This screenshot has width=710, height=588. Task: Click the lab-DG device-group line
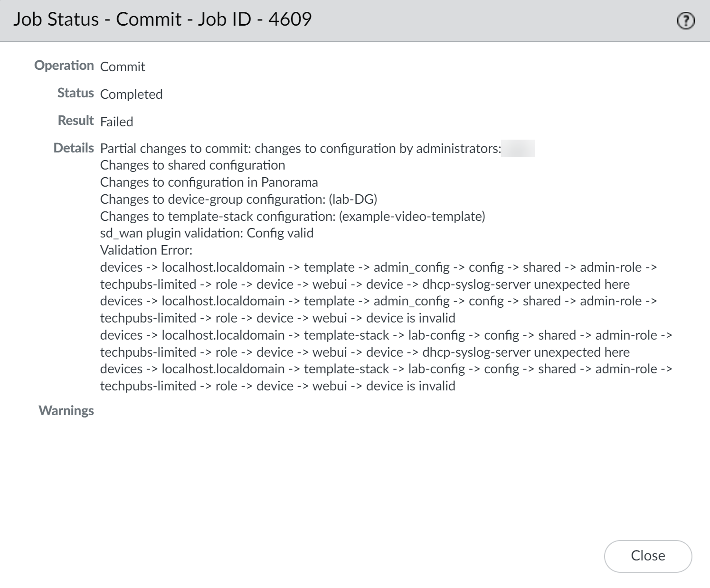pos(238,199)
